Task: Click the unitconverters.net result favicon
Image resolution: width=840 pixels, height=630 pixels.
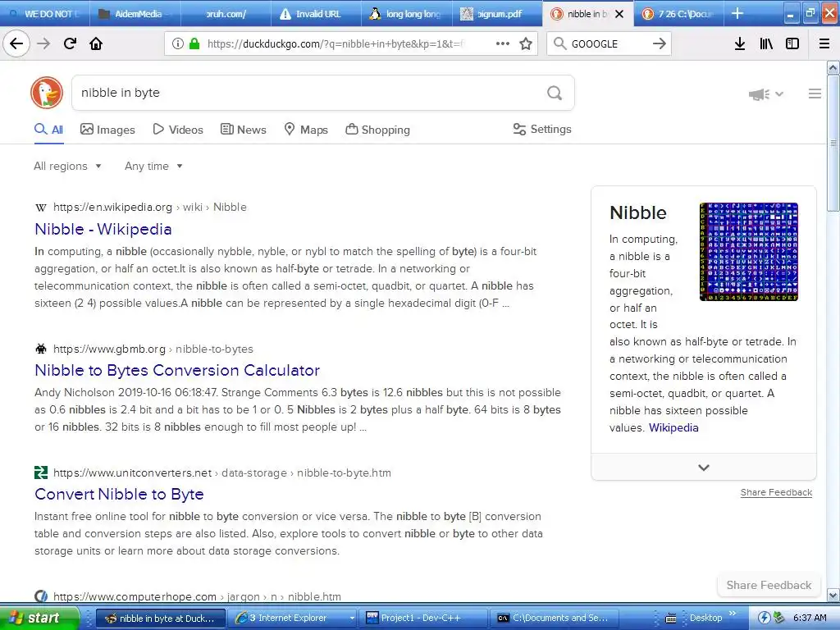Action: (41, 472)
